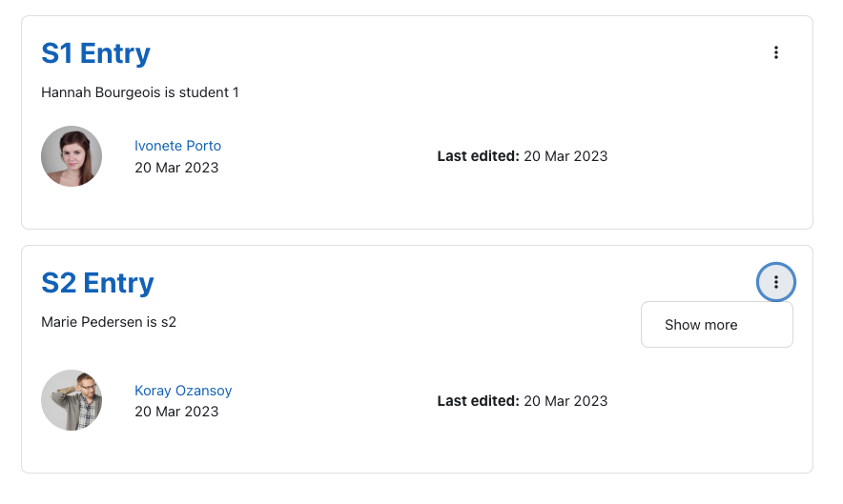Open the S2 Entry title link
The image size is (843, 504).
click(97, 283)
